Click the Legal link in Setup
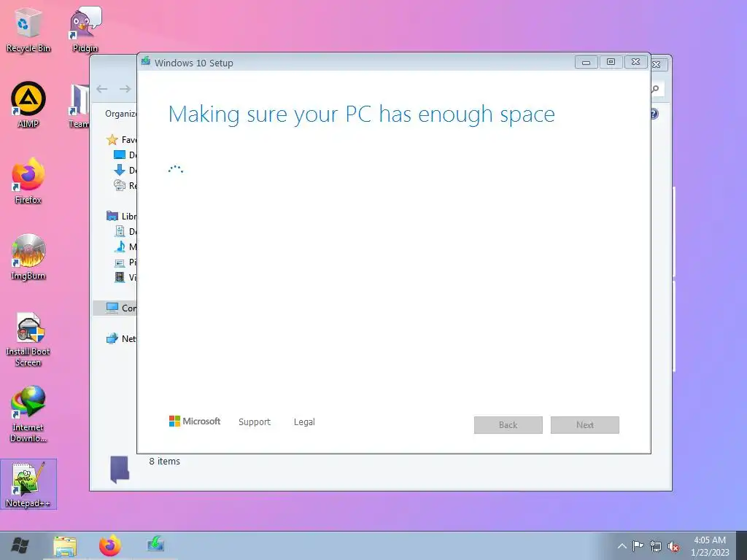747x560 pixels. [304, 422]
